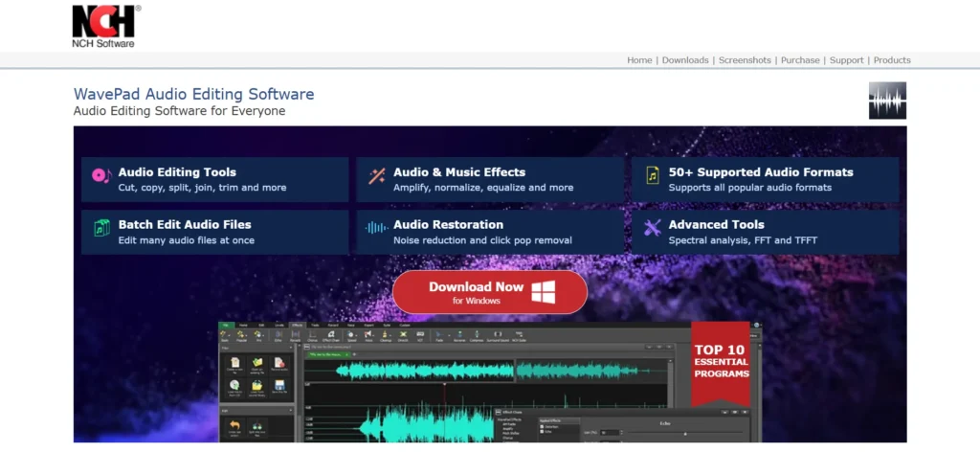Open Effect Chain from the toolbar
Image resolution: width=980 pixels, height=452 pixels.
pos(330,334)
